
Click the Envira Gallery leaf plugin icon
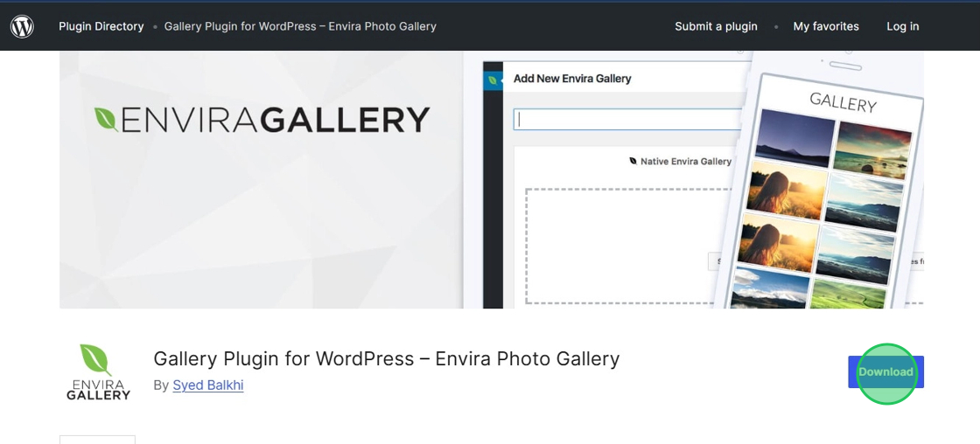(98, 371)
